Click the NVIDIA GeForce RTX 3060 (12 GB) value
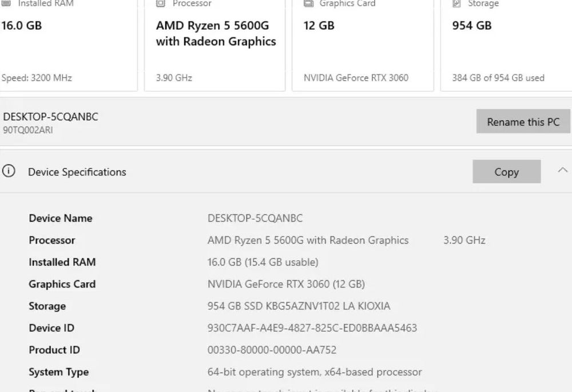 pos(286,284)
